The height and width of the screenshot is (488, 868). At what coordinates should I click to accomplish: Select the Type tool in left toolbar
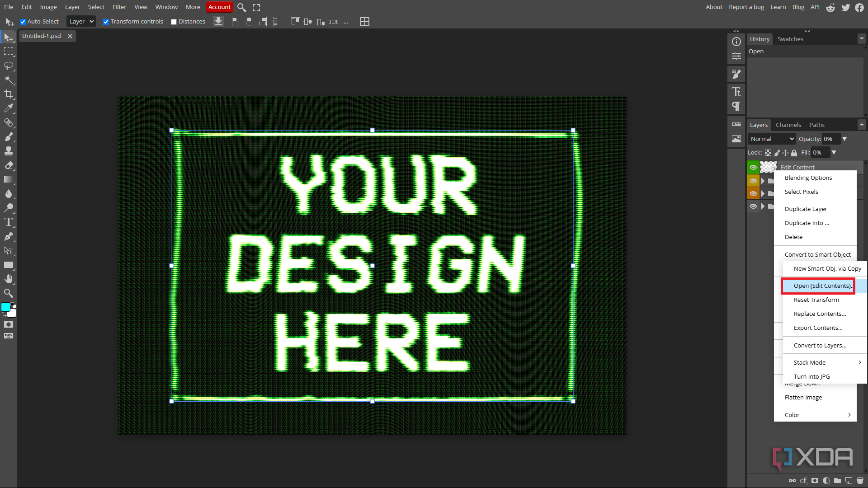[9, 222]
